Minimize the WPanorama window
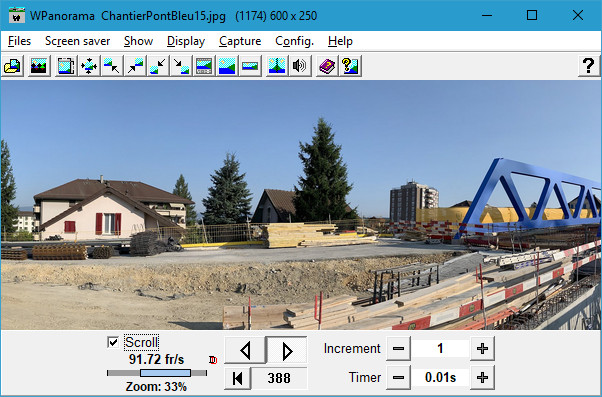This screenshot has width=602, height=397. pyautogui.click(x=487, y=15)
